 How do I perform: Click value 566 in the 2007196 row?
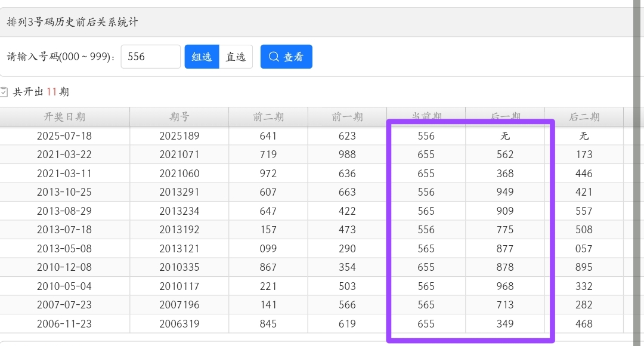pyautogui.click(x=347, y=304)
